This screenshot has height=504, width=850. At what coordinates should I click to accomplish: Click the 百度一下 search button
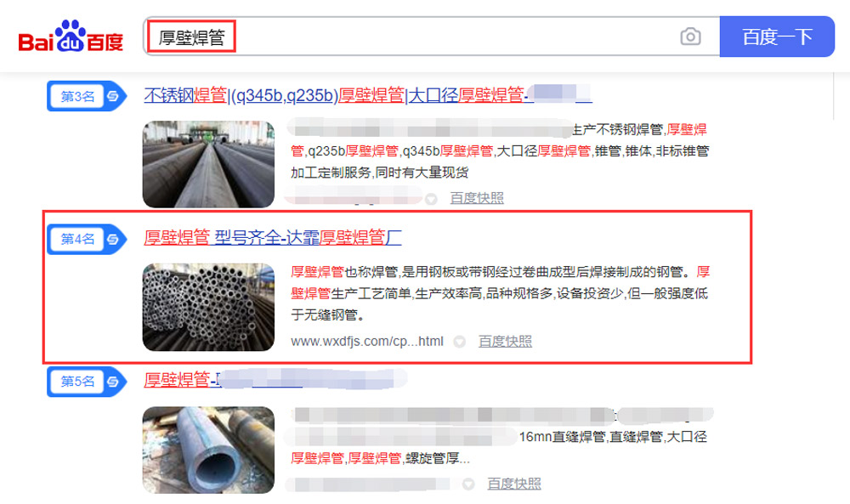coord(777,37)
